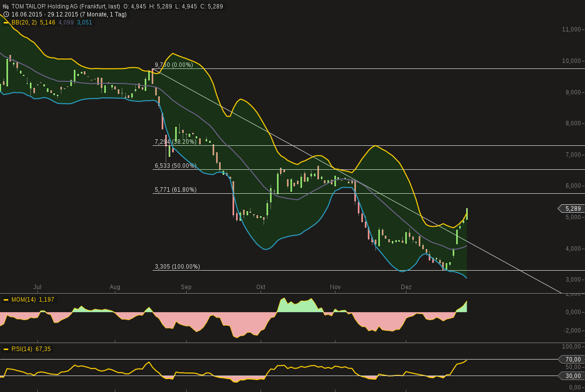Click the Fibonacci label 9,760 (0.00%)
Viewport: 585px width, 392px height.
[174, 65]
